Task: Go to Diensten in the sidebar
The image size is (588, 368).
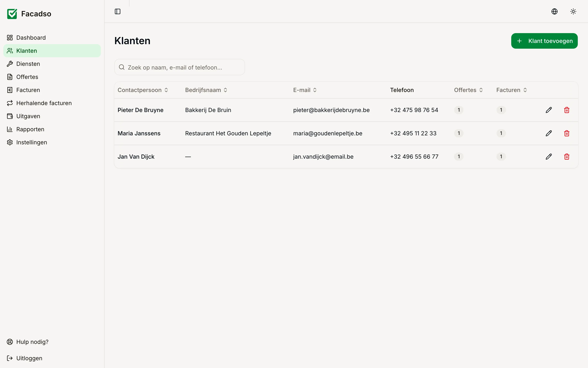Action: tap(52, 64)
